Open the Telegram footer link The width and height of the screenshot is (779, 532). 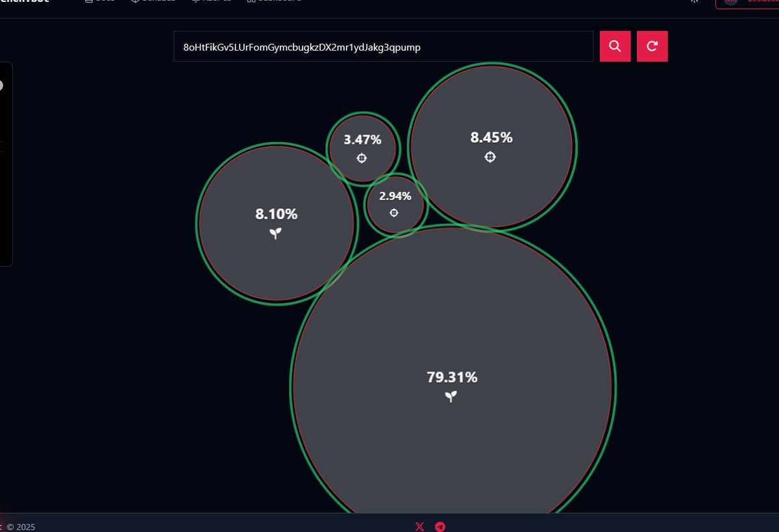[x=440, y=526]
